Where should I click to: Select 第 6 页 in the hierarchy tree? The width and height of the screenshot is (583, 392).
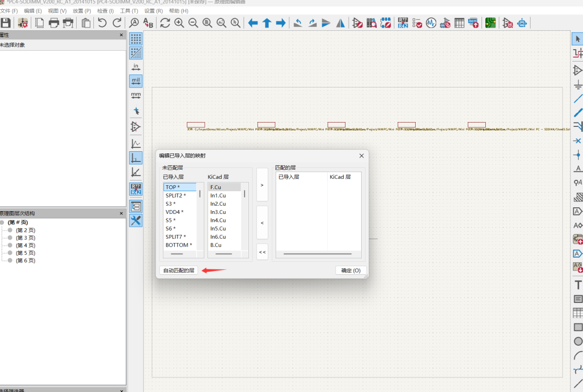25,260
